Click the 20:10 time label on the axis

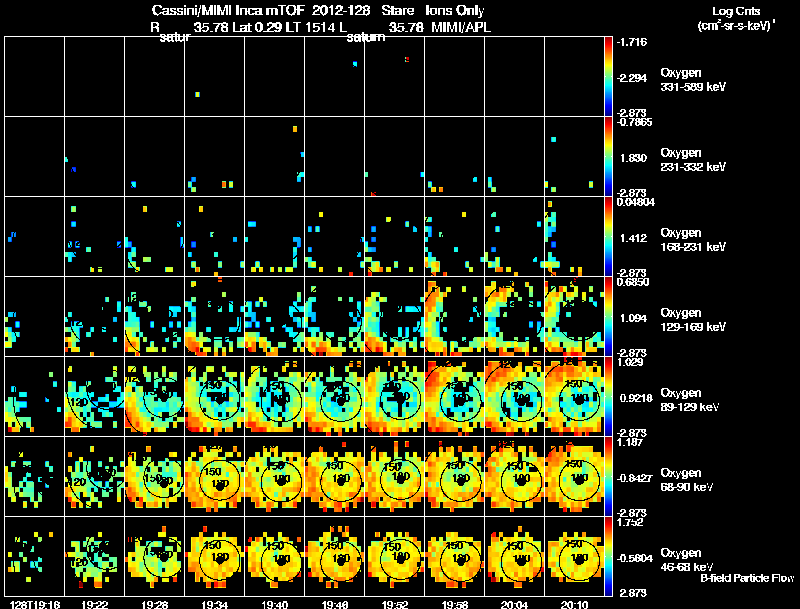pos(574,604)
